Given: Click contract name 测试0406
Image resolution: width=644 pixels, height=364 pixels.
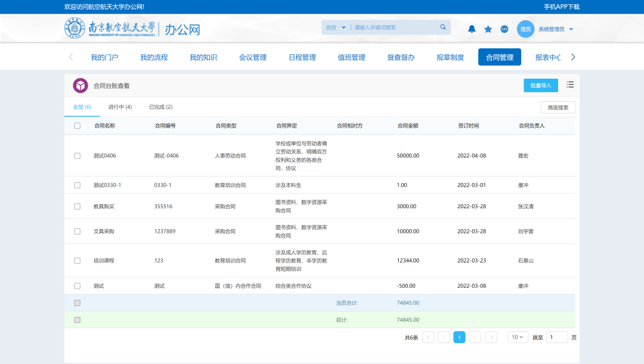Looking at the screenshot, I should click(x=105, y=156).
